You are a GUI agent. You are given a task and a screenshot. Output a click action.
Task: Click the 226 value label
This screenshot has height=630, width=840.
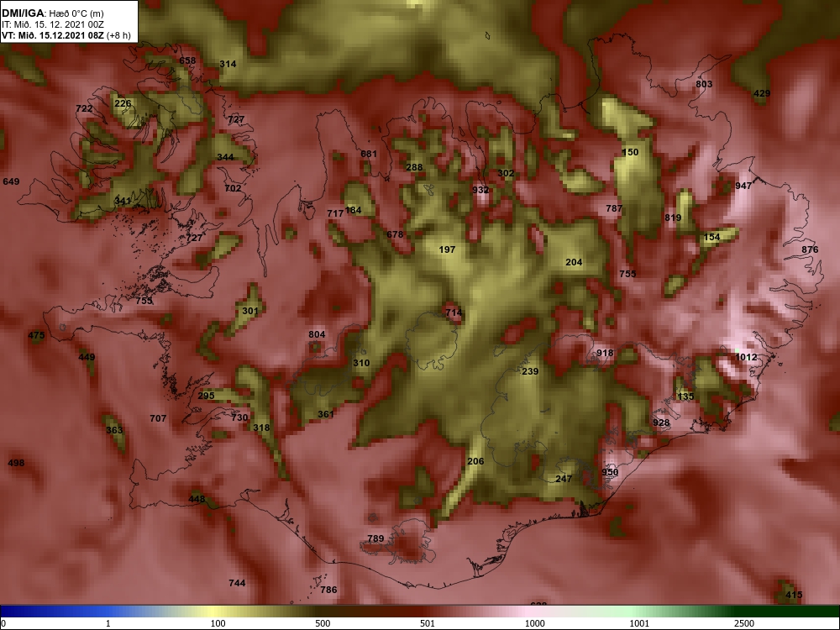(x=123, y=103)
